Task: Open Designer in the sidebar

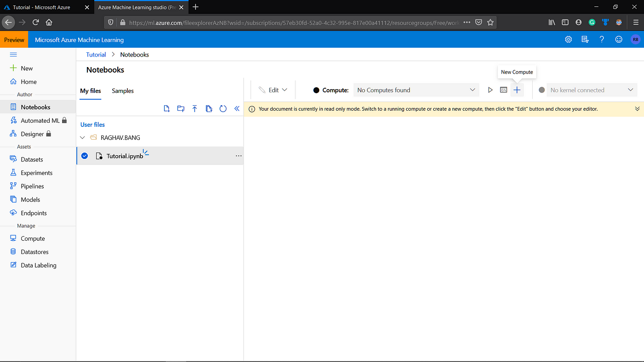Action: tap(38, 134)
